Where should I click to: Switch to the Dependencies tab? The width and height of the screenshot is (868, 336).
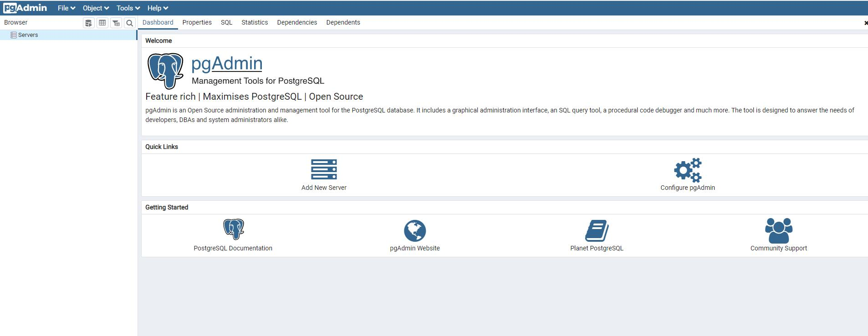pos(297,22)
